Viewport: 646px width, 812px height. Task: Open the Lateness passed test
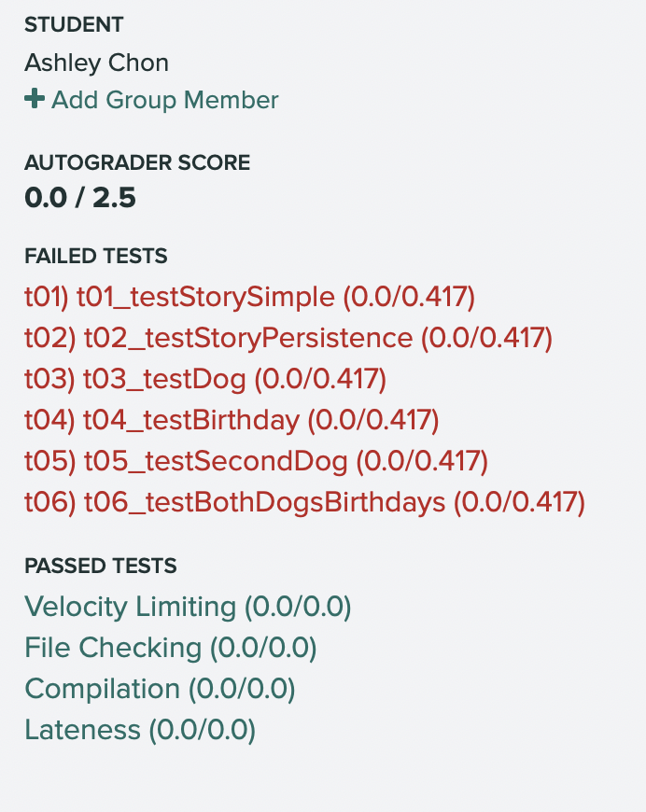pyautogui.click(x=140, y=730)
